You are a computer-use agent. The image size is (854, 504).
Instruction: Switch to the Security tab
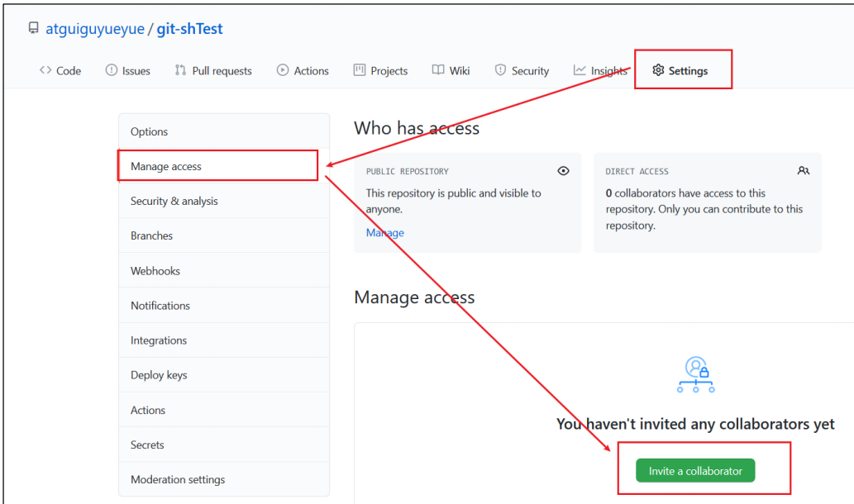point(522,71)
